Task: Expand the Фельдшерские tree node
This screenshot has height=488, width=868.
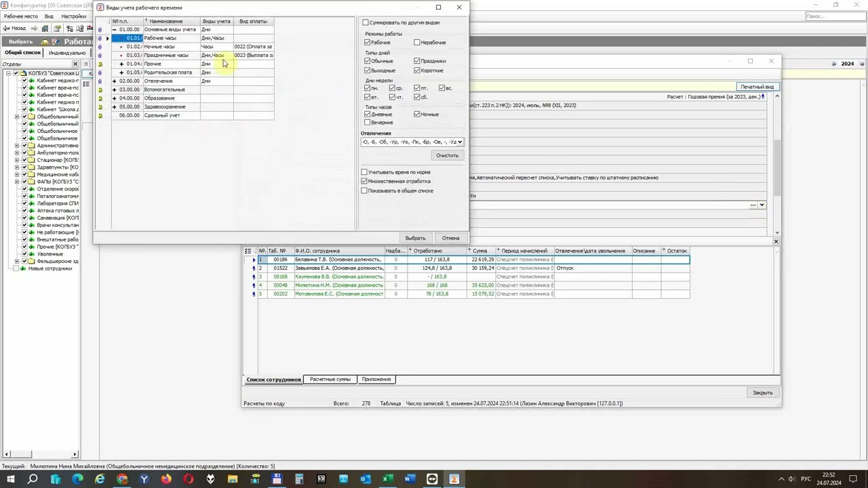Action: [x=17, y=262]
